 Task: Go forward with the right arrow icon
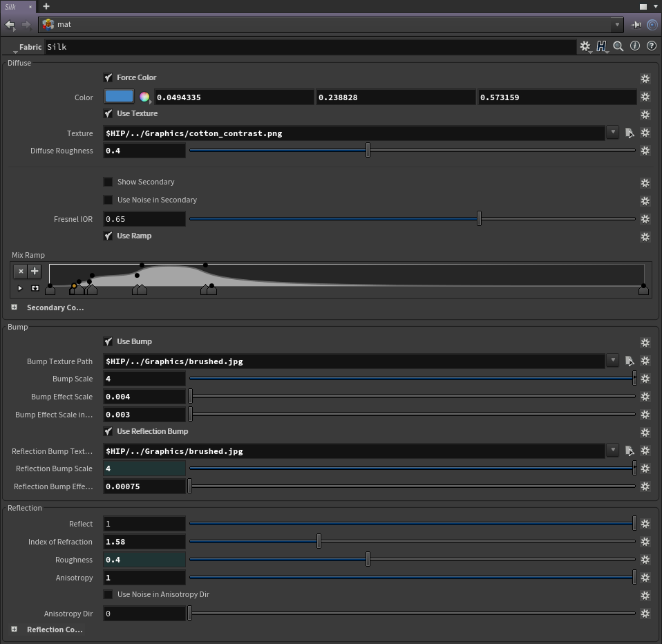(26, 25)
